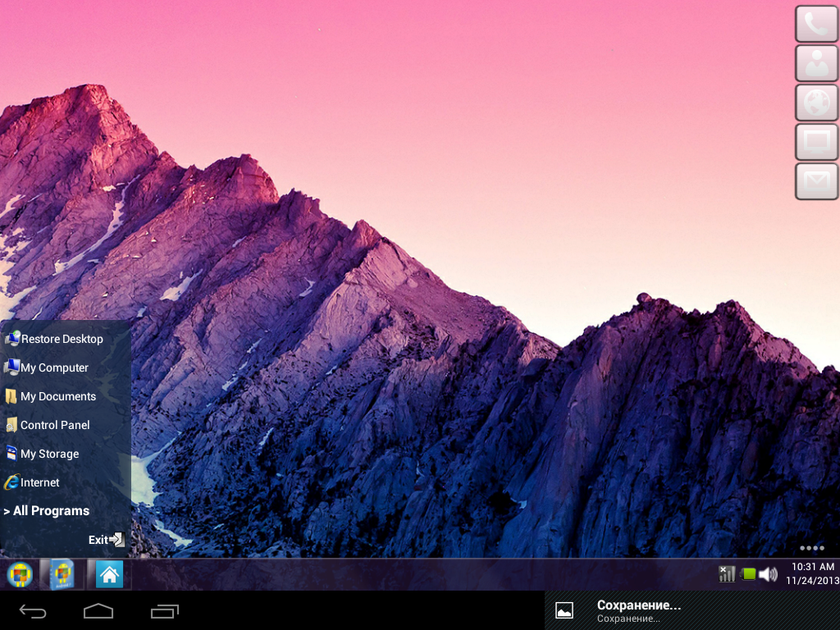The width and height of the screenshot is (840, 630).
Task: Tap the Android Back navigation button
Action: click(33, 611)
